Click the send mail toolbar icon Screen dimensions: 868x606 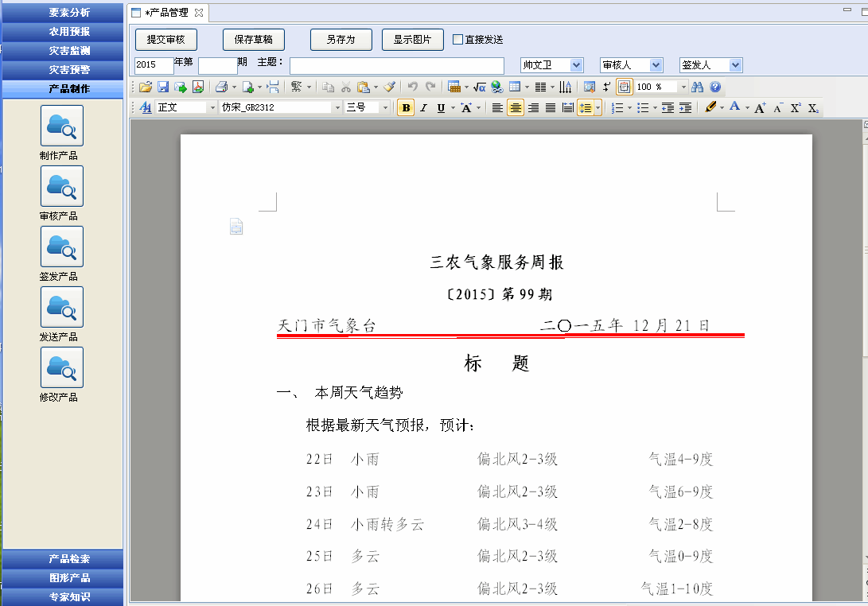[181, 87]
